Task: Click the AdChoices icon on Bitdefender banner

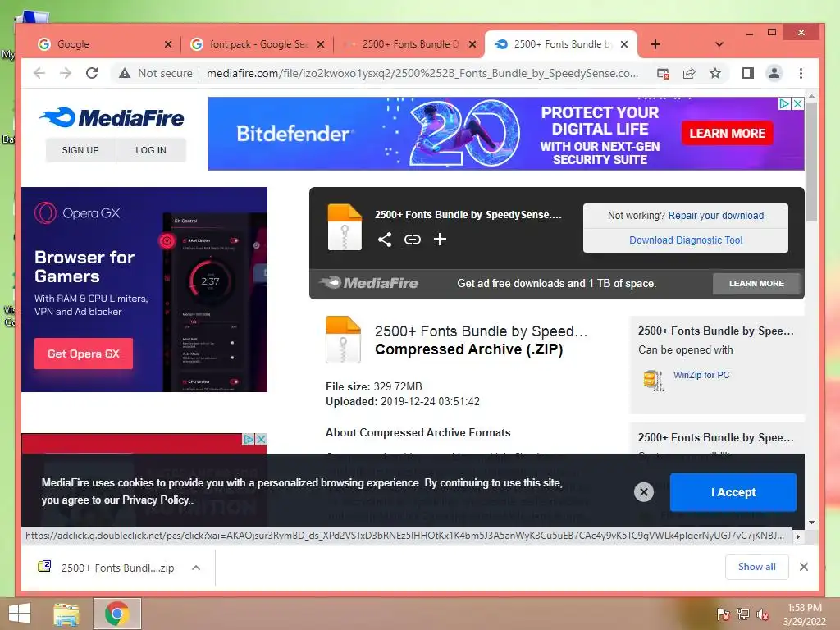Action: pyautogui.click(x=784, y=103)
